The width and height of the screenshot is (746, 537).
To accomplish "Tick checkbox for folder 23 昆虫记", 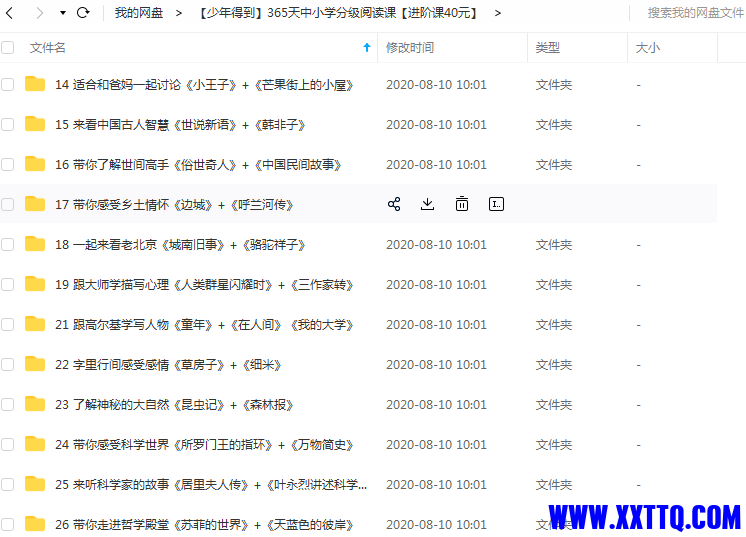I will (x=8, y=404).
